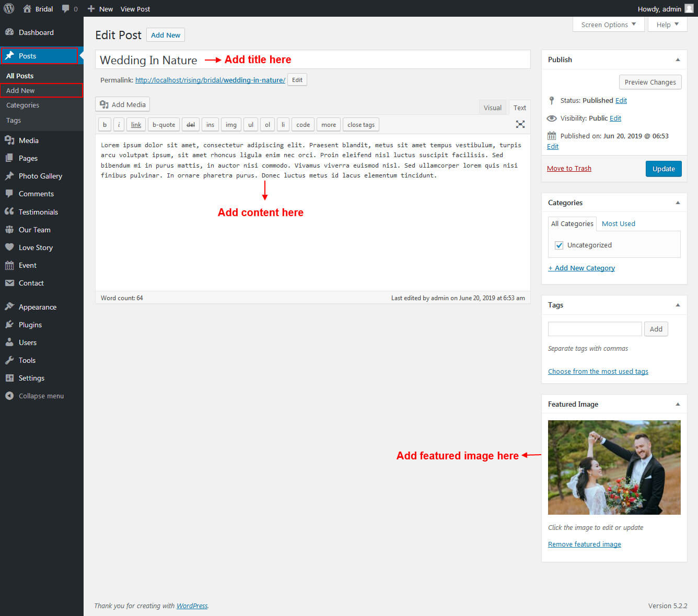Collapse the Publish panel
The image size is (698, 616).
pos(678,60)
